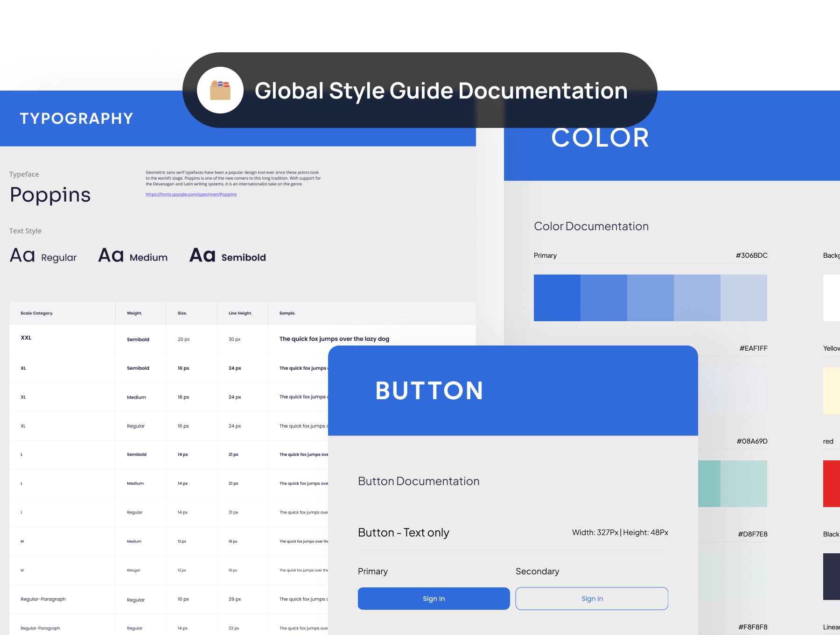Select the light teal color swatch
840x635 pixels.
743,484
